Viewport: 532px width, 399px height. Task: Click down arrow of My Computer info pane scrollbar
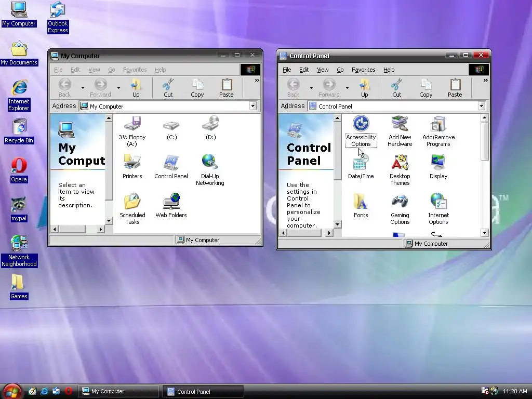tap(109, 220)
